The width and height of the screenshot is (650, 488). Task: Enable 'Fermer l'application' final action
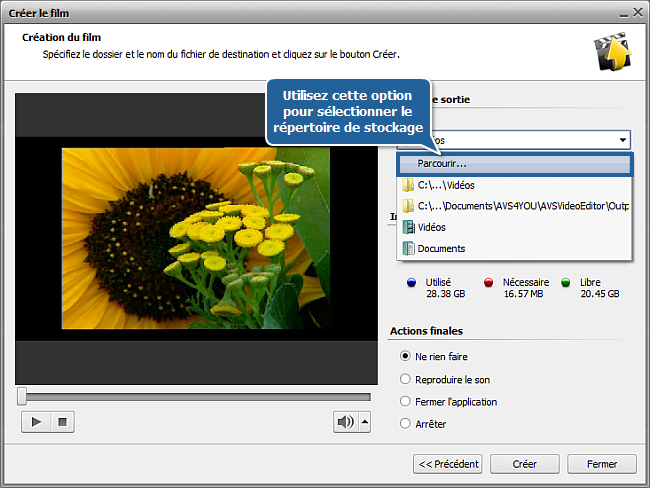click(405, 402)
